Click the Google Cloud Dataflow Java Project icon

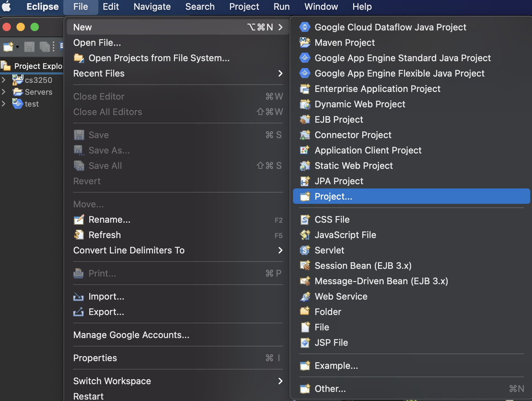[305, 27]
